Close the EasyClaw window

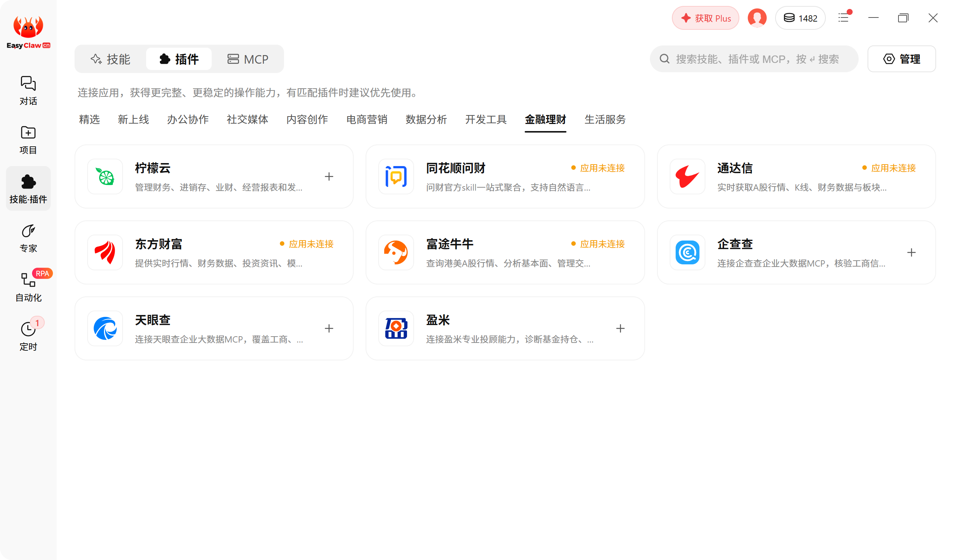click(933, 18)
